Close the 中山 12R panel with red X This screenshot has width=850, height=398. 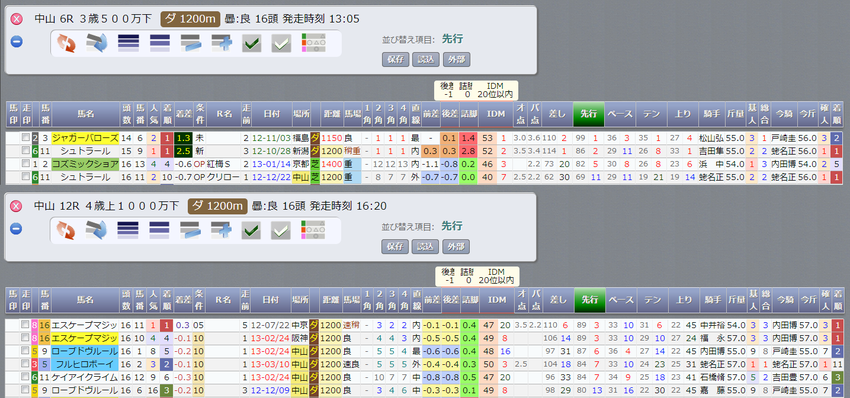17,206
